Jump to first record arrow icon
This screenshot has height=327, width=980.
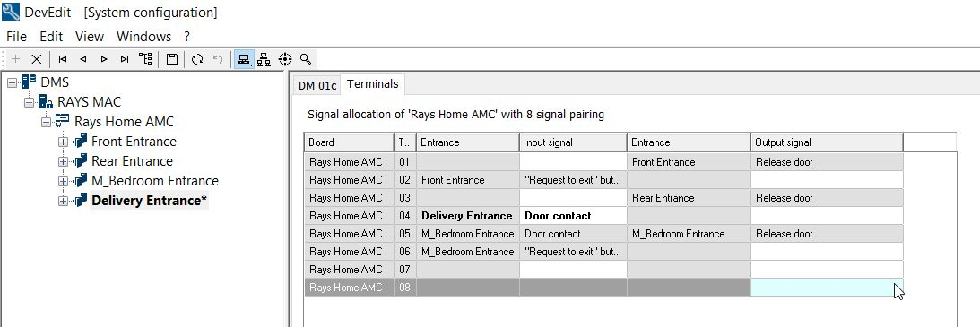(63, 59)
